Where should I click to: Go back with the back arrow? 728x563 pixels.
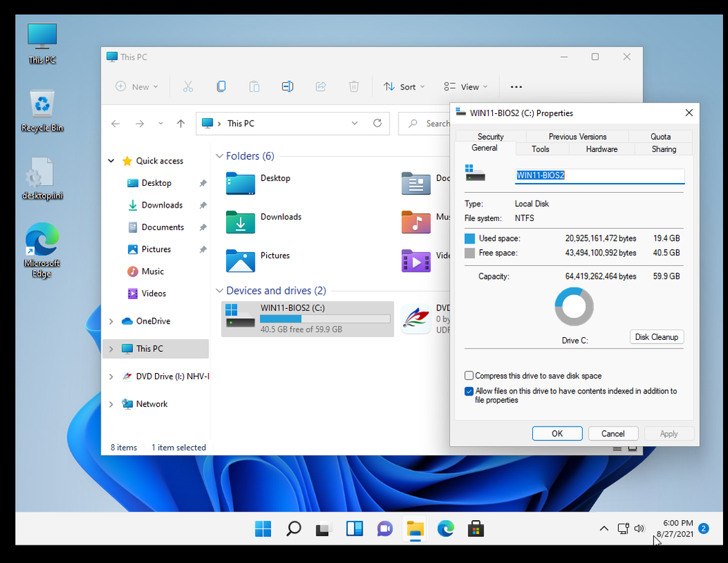pos(115,123)
